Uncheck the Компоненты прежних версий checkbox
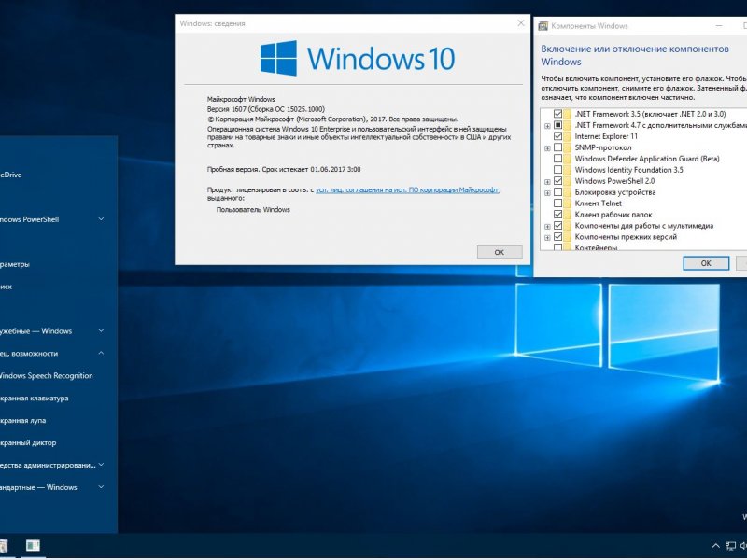Image resolution: width=747 pixels, height=560 pixels. (x=557, y=237)
